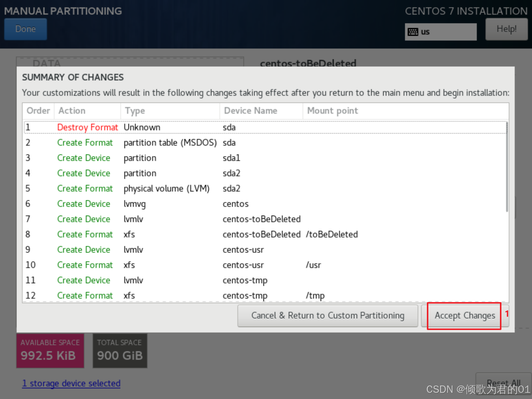Select 'centos-tmp' device name in row 11

[x=245, y=280]
